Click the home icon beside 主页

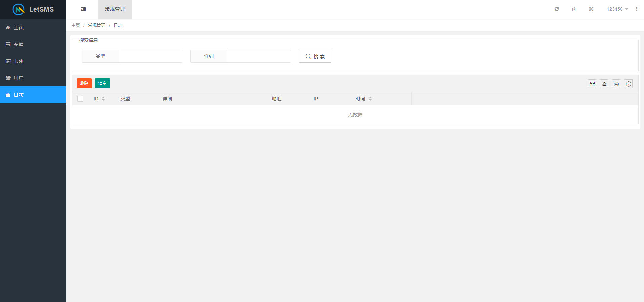point(8,28)
